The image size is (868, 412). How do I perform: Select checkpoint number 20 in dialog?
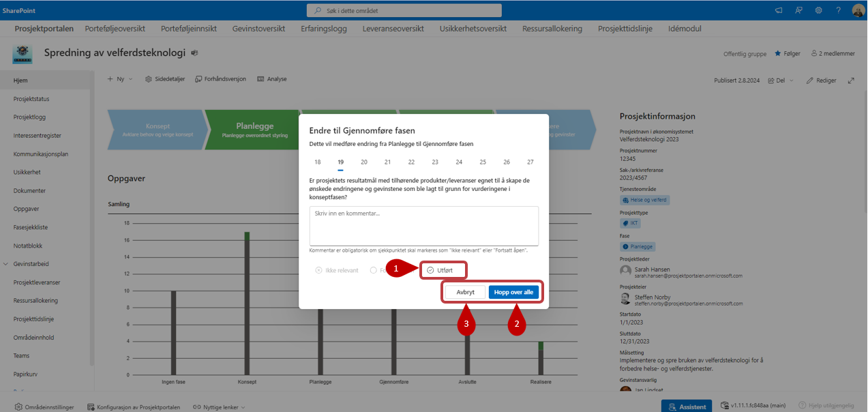364,162
